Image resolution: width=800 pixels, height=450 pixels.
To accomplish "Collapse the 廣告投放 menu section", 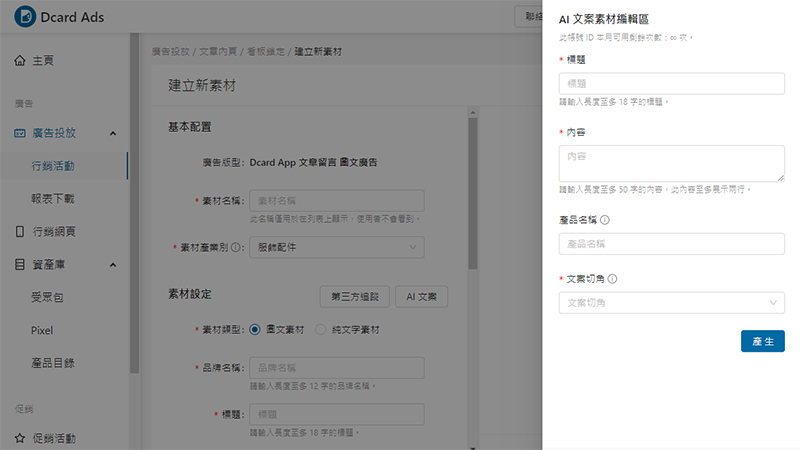I will point(112,132).
